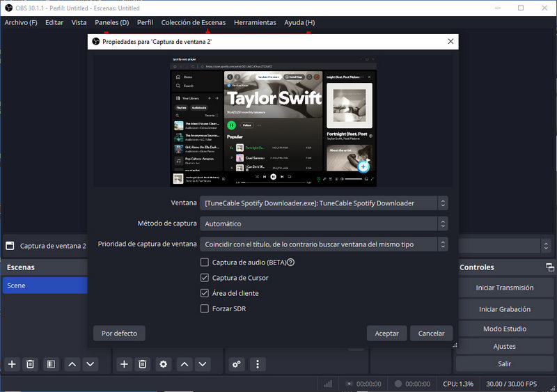The height and width of the screenshot is (392, 557).
Task: Click Spotify preview thumbnail in dialog
Action: pos(273,121)
